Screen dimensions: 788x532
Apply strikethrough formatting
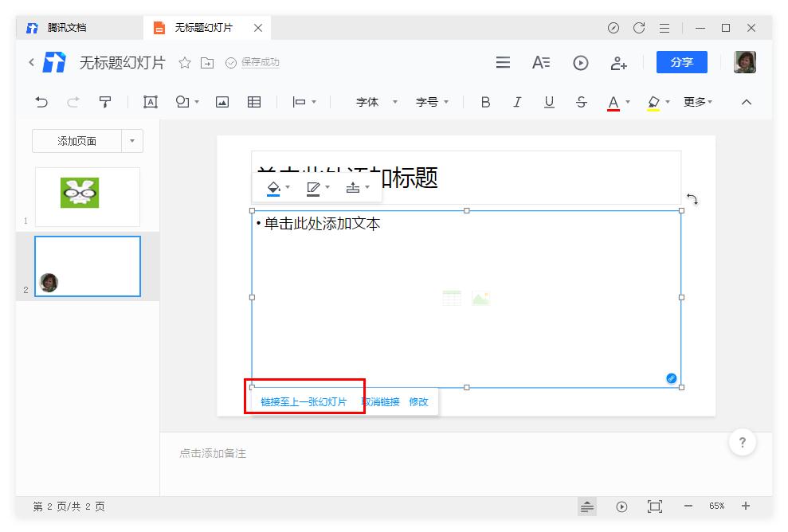point(582,102)
